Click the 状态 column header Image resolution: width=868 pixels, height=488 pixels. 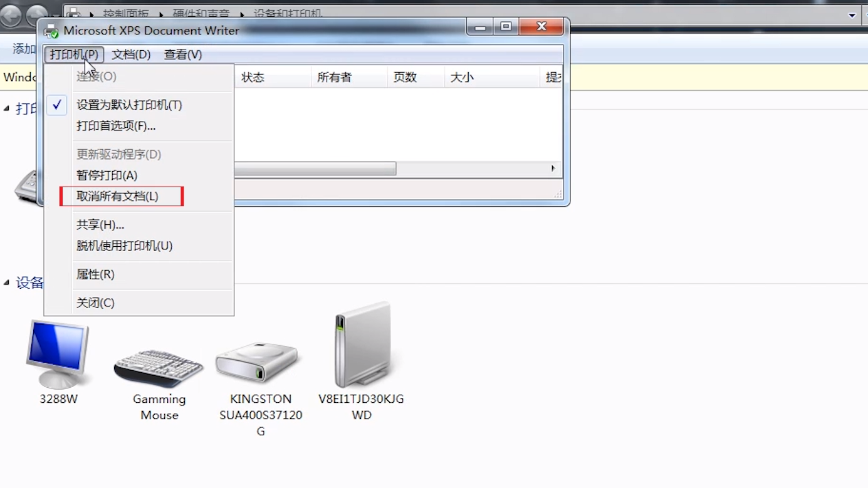tap(272, 77)
